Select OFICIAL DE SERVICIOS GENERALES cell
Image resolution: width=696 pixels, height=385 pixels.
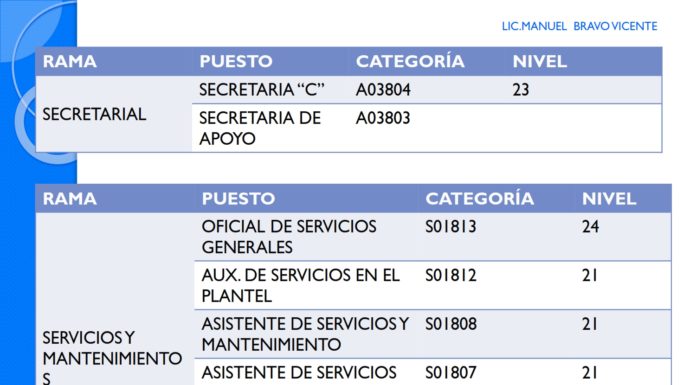[x=289, y=237]
